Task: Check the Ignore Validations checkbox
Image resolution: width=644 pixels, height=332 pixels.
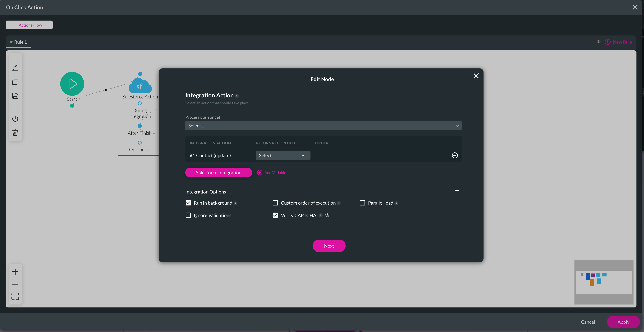Action: [188, 215]
